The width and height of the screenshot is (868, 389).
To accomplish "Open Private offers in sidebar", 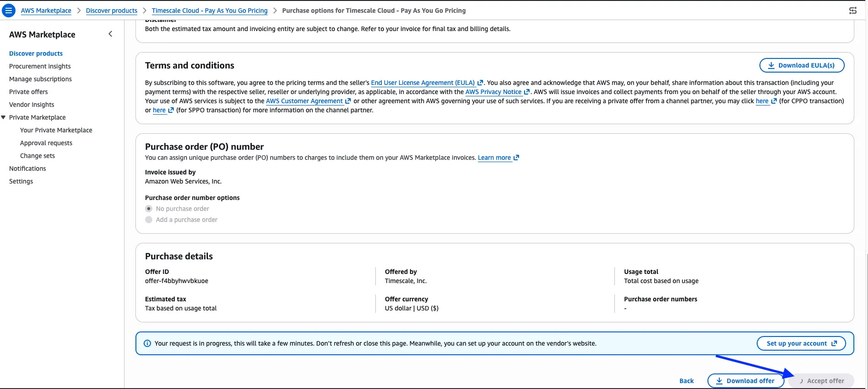I will click(x=28, y=92).
